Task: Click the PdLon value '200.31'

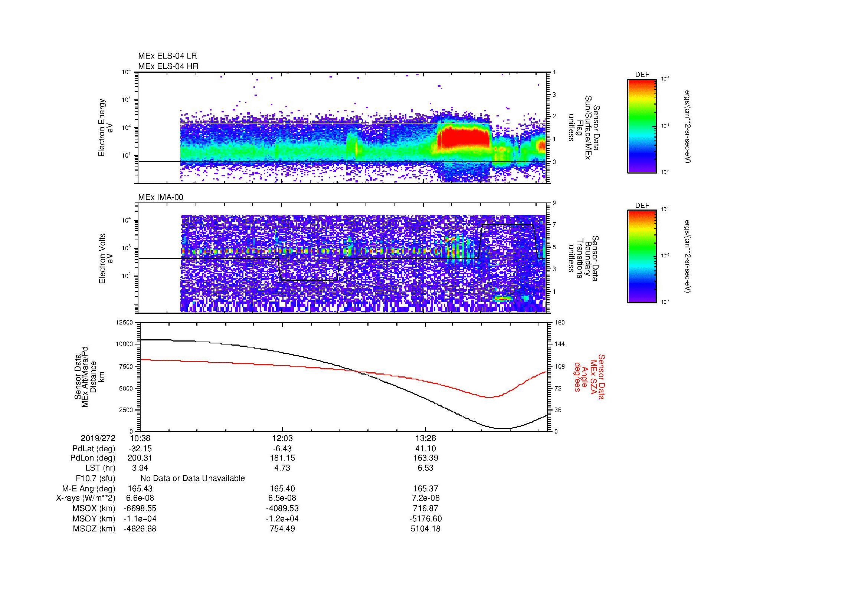Action: click(140, 458)
